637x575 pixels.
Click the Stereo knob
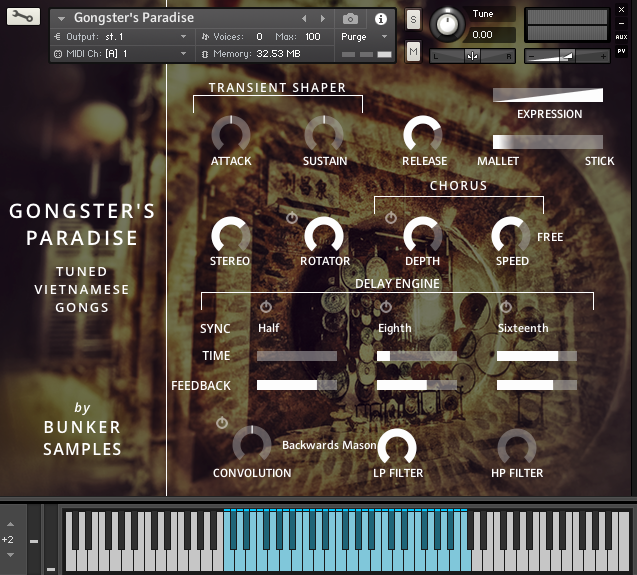(231, 235)
